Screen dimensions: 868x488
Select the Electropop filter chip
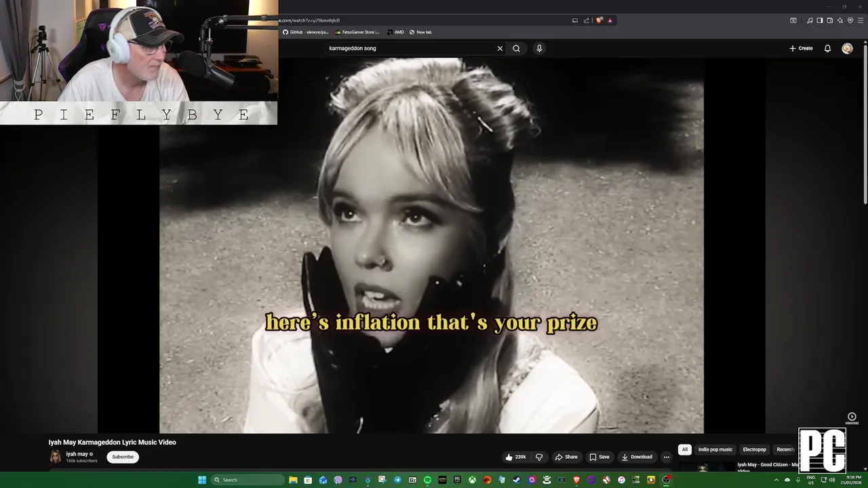pyautogui.click(x=754, y=449)
